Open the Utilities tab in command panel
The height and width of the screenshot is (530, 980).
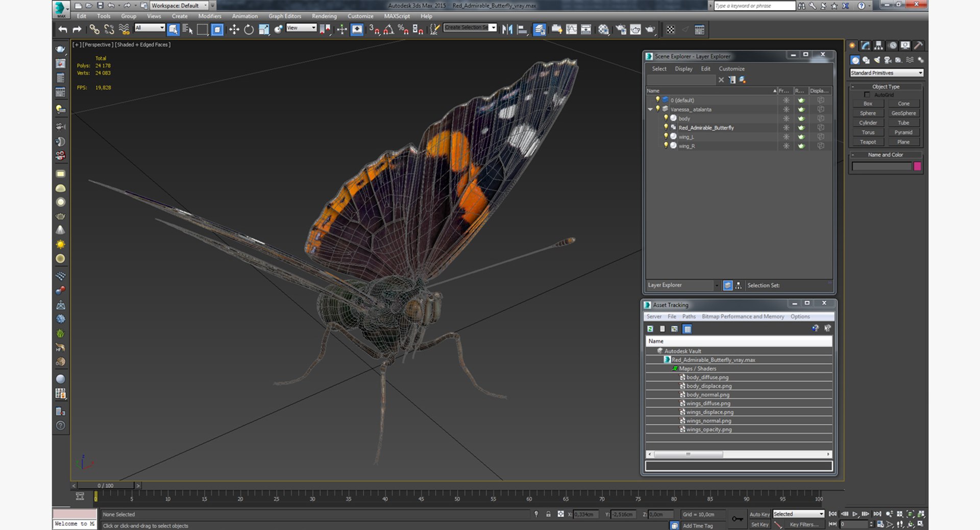[918, 45]
